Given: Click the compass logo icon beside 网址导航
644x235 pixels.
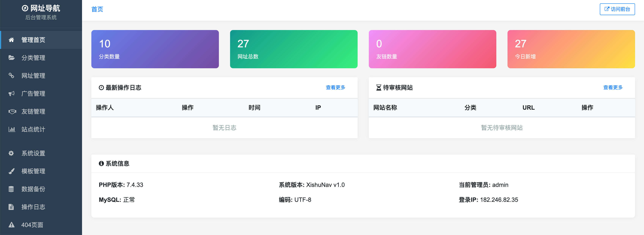Looking at the screenshot, I should tap(25, 8).
